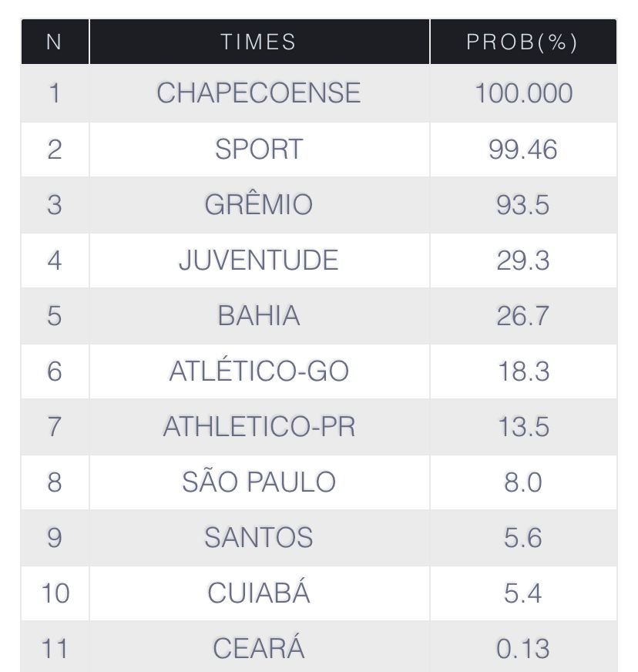
Task: Click the GRÊMIO team cell
Action: (x=259, y=204)
